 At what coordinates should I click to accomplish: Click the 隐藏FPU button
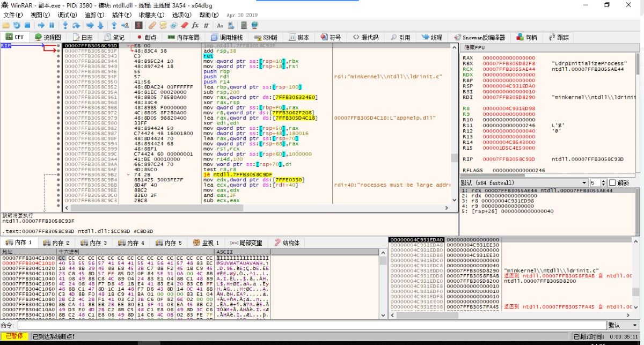point(474,48)
